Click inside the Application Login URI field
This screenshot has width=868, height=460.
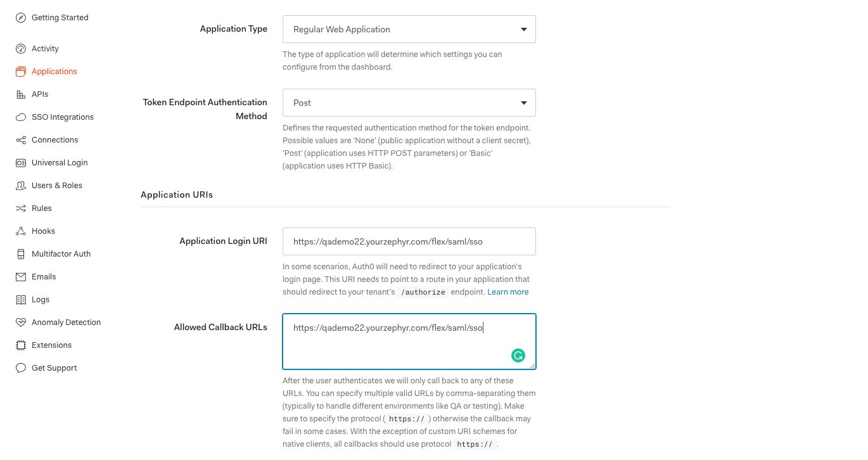(409, 241)
